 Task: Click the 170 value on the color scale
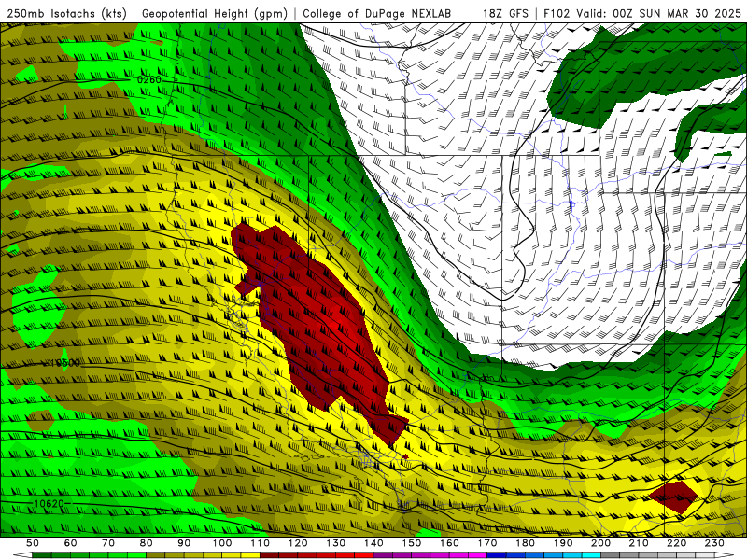point(487,543)
